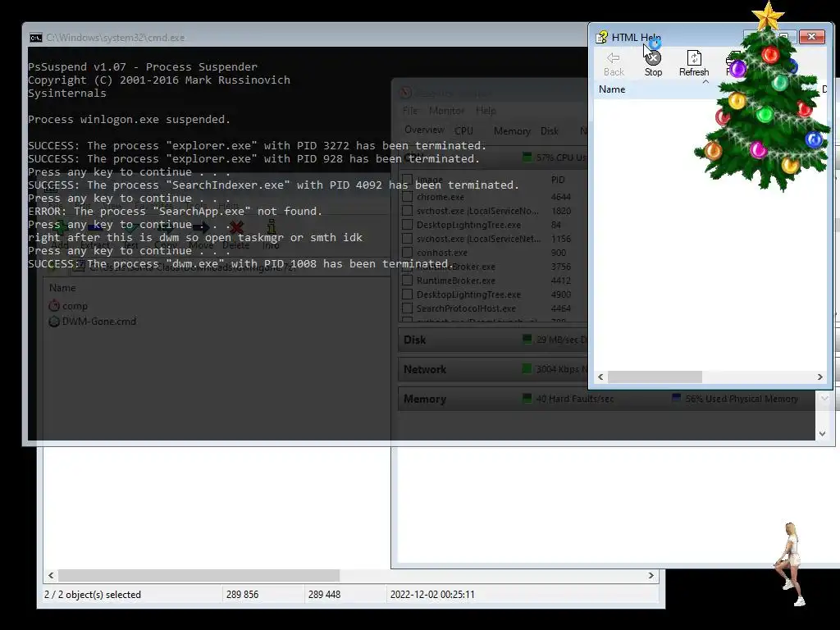Screen dimensions: 840x630
Task: Click the '289 856' status bar value
Action: [x=242, y=594]
